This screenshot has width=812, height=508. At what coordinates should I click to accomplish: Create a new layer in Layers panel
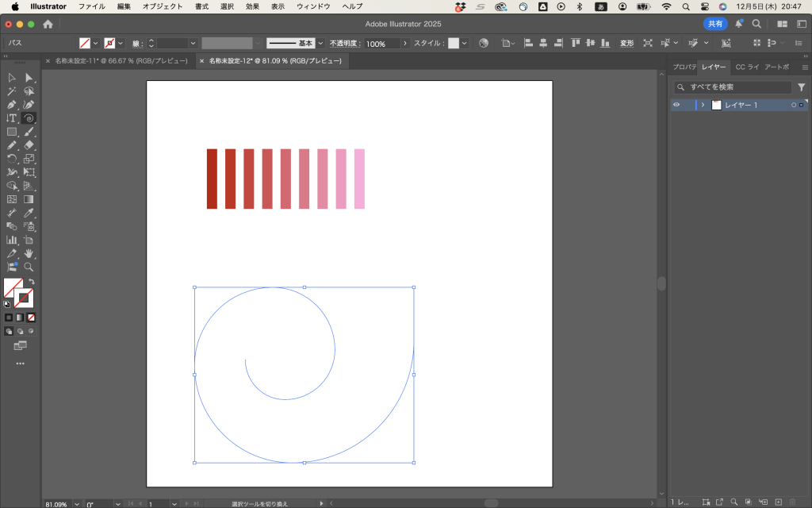pos(779,502)
